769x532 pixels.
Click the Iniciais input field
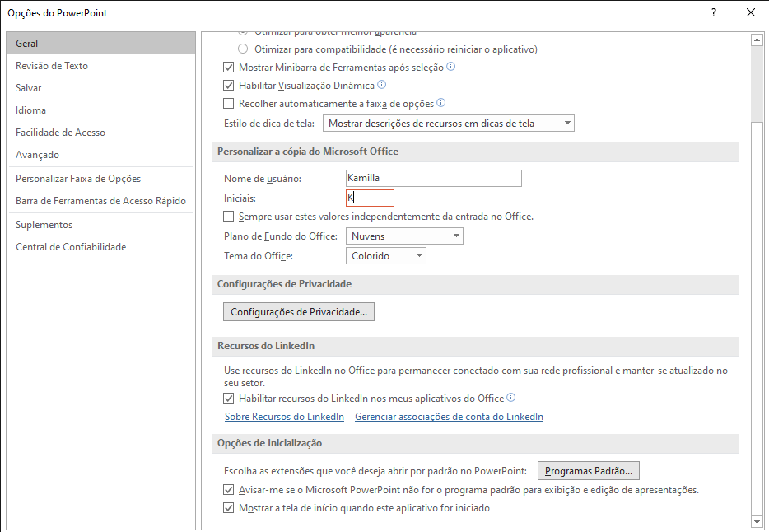[x=370, y=198]
